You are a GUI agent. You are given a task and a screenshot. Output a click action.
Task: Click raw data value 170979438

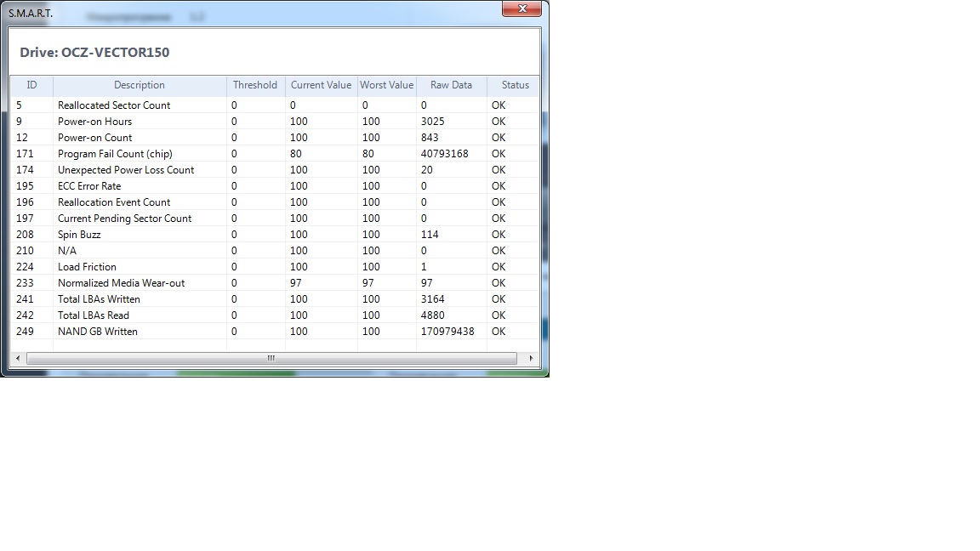tap(447, 332)
